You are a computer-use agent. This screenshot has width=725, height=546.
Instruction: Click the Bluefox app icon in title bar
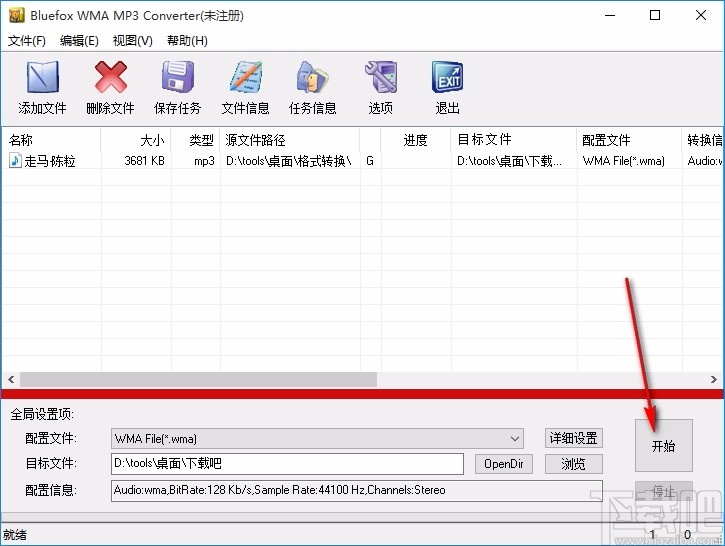click(x=17, y=15)
